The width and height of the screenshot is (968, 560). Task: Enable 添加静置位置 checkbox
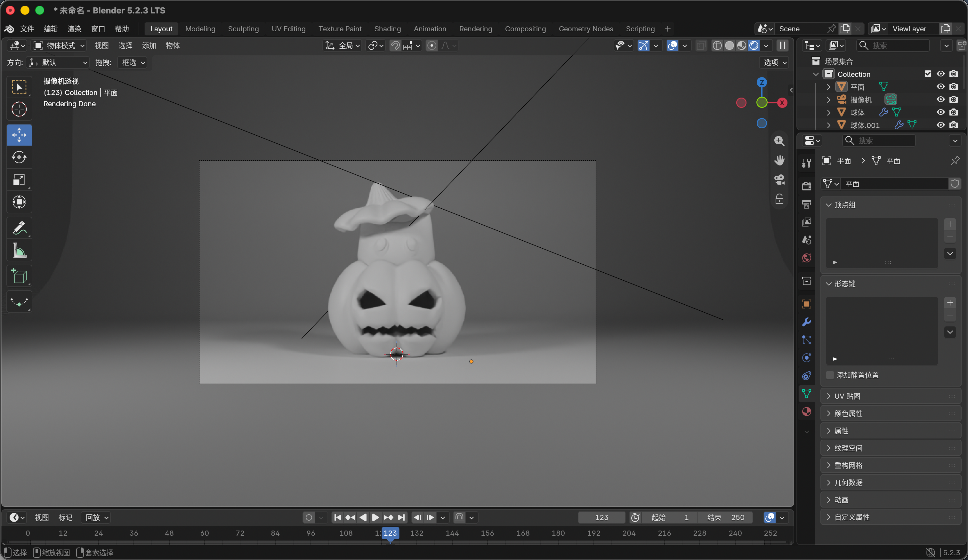[x=830, y=375]
